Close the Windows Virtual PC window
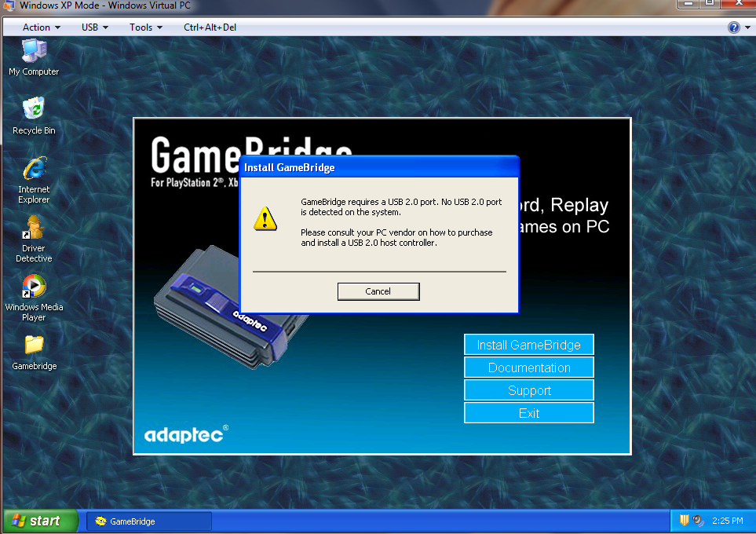756x534 pixels. click(x=738, y=4)
